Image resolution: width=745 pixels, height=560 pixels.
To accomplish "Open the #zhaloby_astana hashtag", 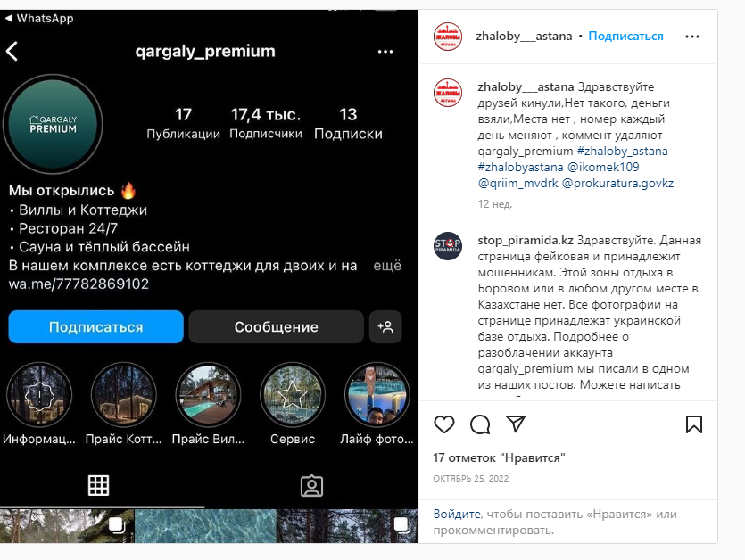I will [x=623, y=151].
